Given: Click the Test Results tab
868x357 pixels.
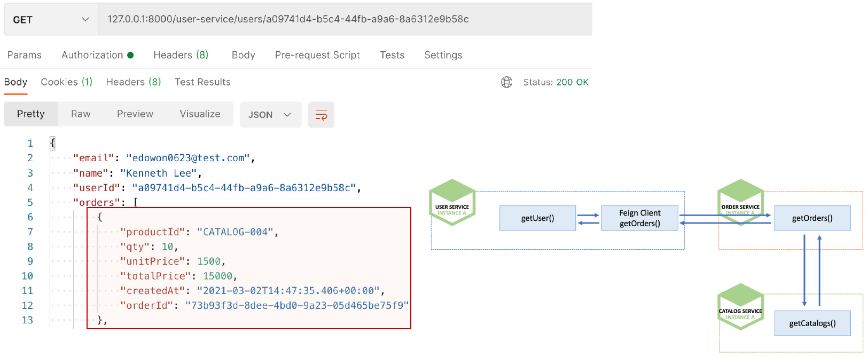Looking at the screenshot, I should (x=202, y=82).
